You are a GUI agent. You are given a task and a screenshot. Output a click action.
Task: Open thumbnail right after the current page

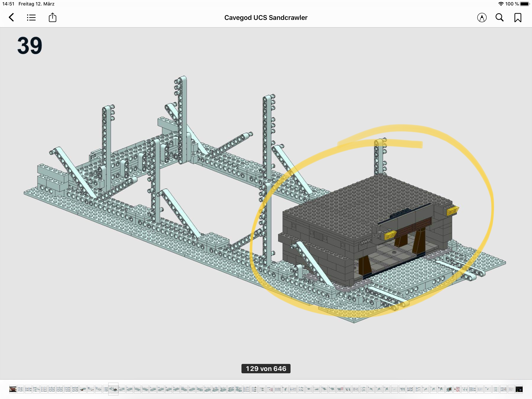coord(122,389)
